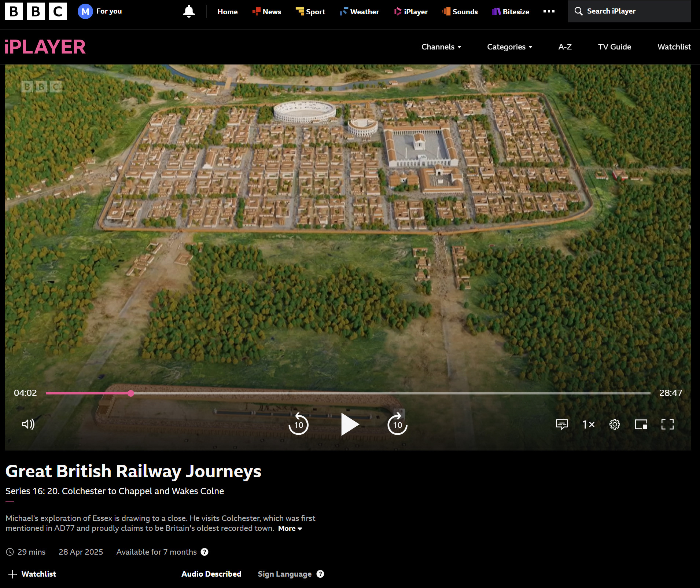Click the pink iPLAYER logo
The width and height of the screenshot is (700, 588).
coord(45,47)
